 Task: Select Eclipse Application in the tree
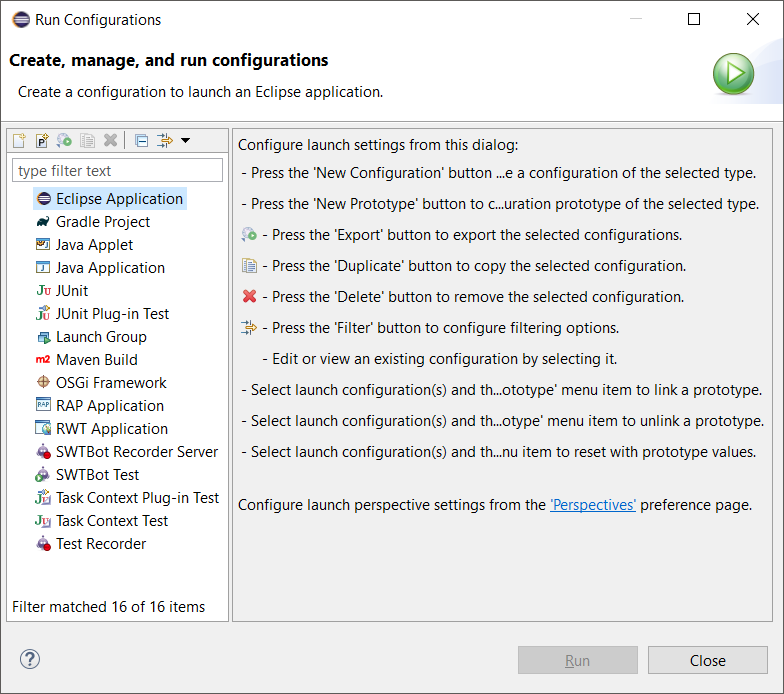point(119,199)
